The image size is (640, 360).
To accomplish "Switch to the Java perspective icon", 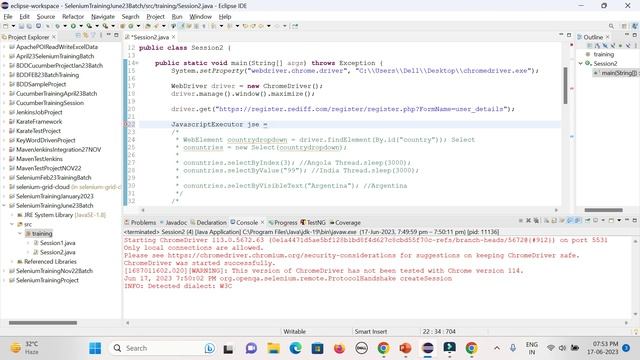I will 635,26.
